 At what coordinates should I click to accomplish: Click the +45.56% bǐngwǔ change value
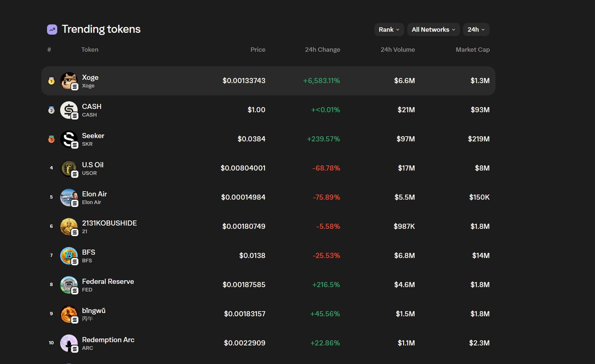[325, 314]
